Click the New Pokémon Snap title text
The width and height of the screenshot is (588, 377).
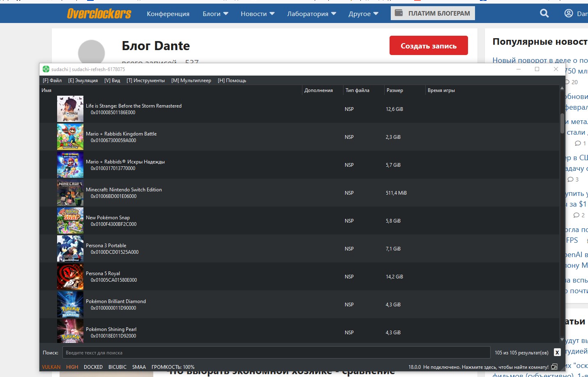click(108, 217)
